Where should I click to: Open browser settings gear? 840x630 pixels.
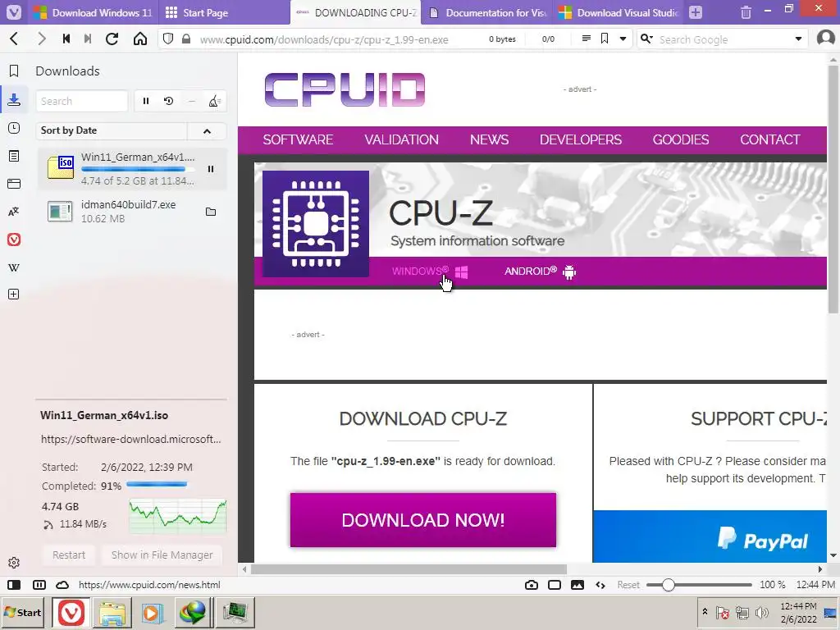click(x=14, y=563)
